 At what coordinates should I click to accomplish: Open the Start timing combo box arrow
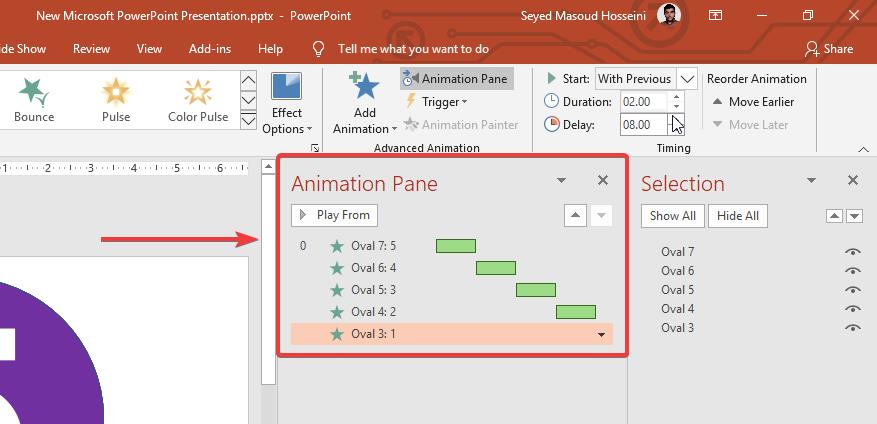click(x=687, y=79)
